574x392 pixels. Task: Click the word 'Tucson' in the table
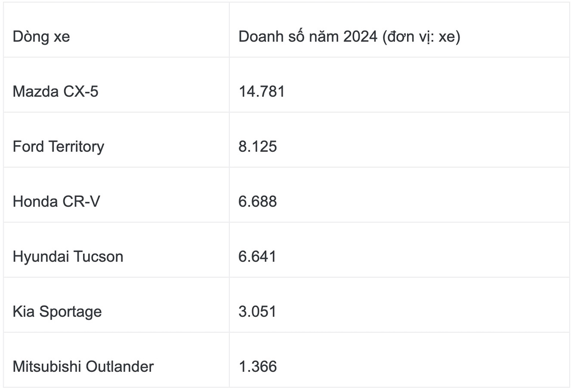click(x=98, y=256)
